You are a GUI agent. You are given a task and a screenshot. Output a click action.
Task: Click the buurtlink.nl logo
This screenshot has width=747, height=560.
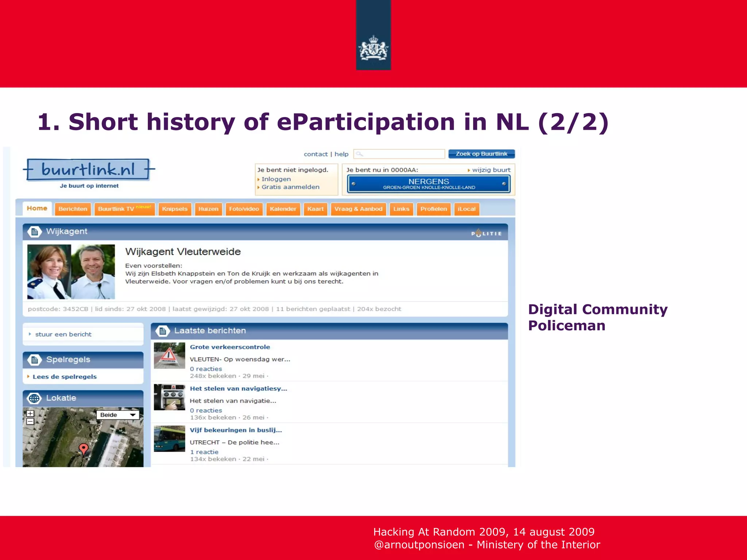[89, 170]
